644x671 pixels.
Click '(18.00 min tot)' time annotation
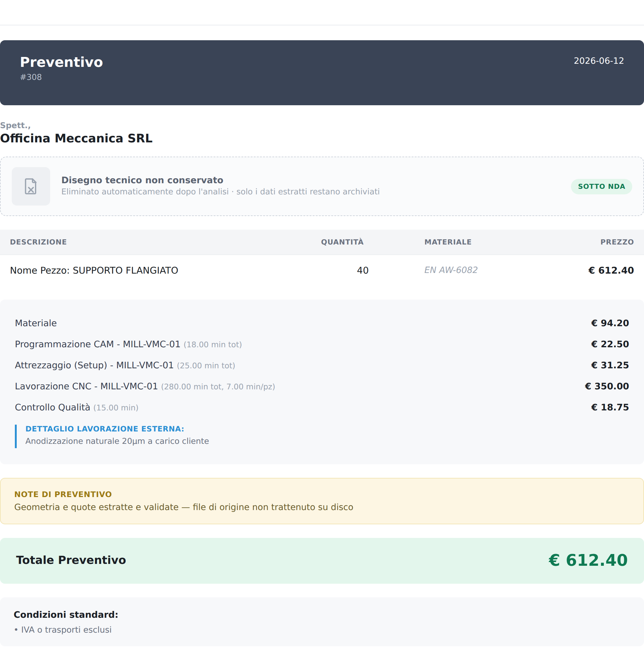213,345
